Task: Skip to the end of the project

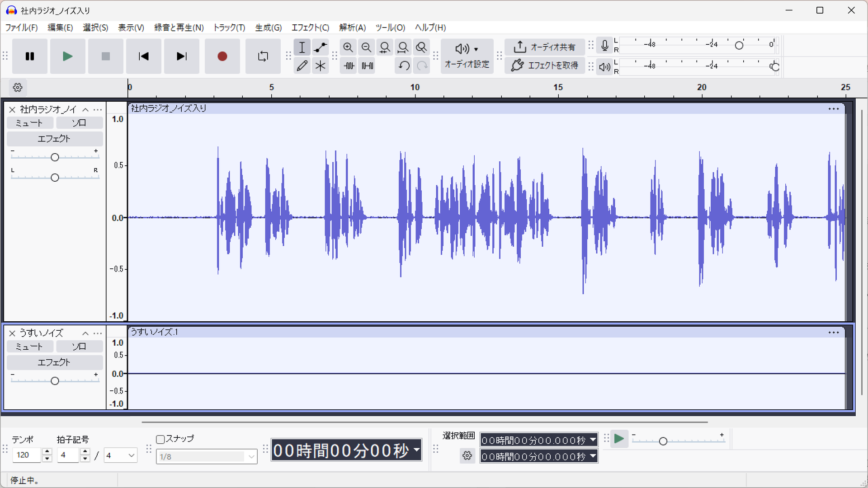Action: click(182, 56)
